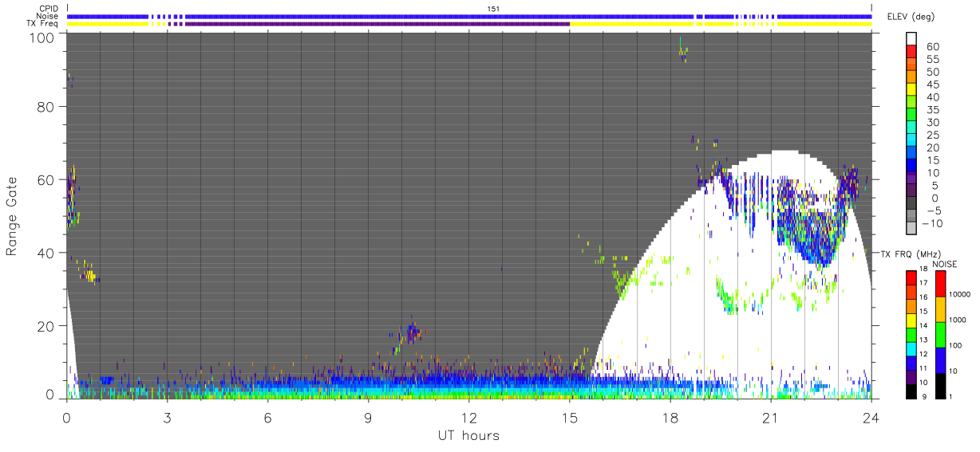Screen dimensions: 980x452
Task: Click y-axis tick label '100'
Action: pyautogui.click(x=41, y=37)
